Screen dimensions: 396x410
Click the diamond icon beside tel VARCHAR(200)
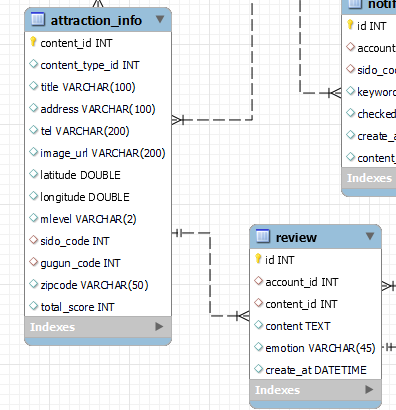(33, 130)
